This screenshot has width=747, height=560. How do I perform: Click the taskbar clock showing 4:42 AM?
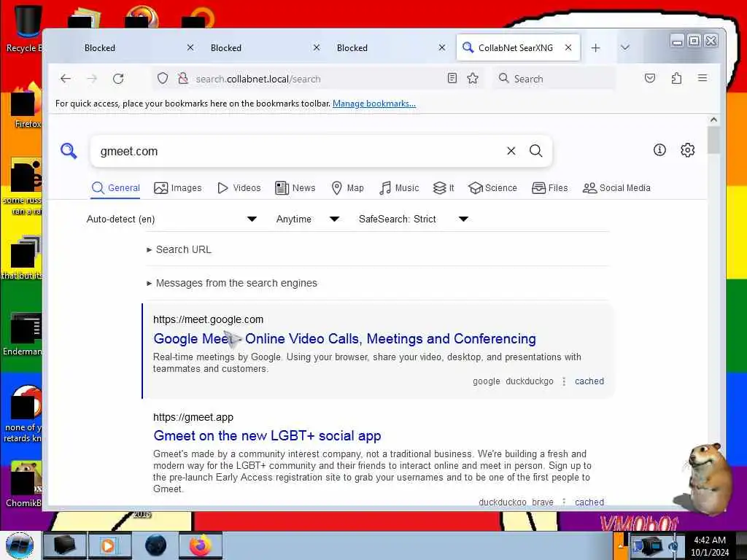point(710,545)
